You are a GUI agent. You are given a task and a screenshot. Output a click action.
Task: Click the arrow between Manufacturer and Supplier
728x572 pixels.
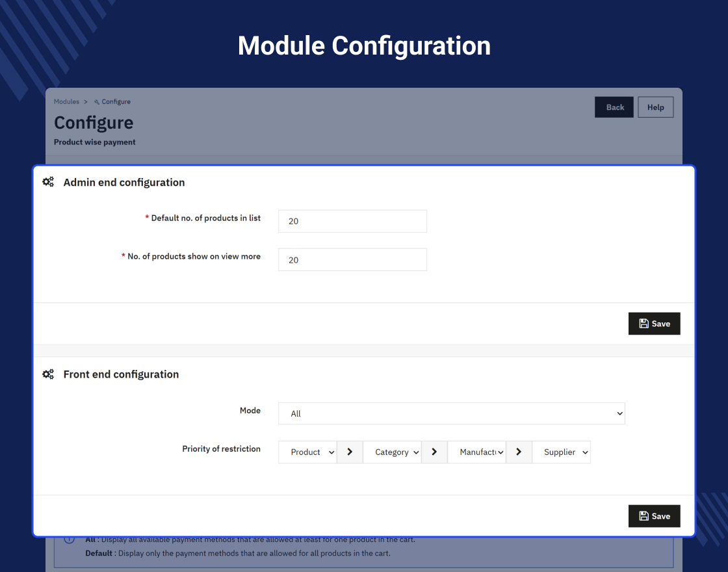[x=519, y=452]
